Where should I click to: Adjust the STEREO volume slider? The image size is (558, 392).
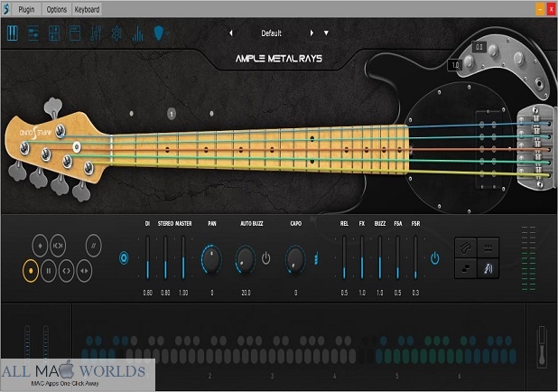165,257
